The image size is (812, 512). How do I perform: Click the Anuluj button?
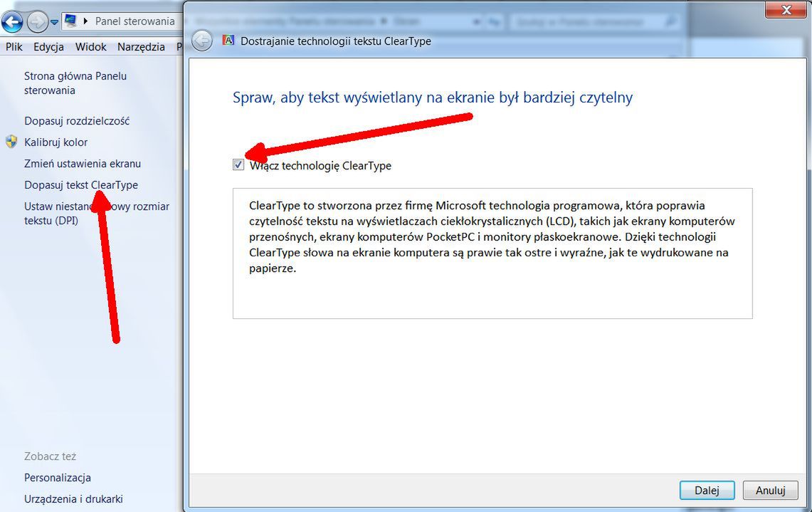(770, 490)
